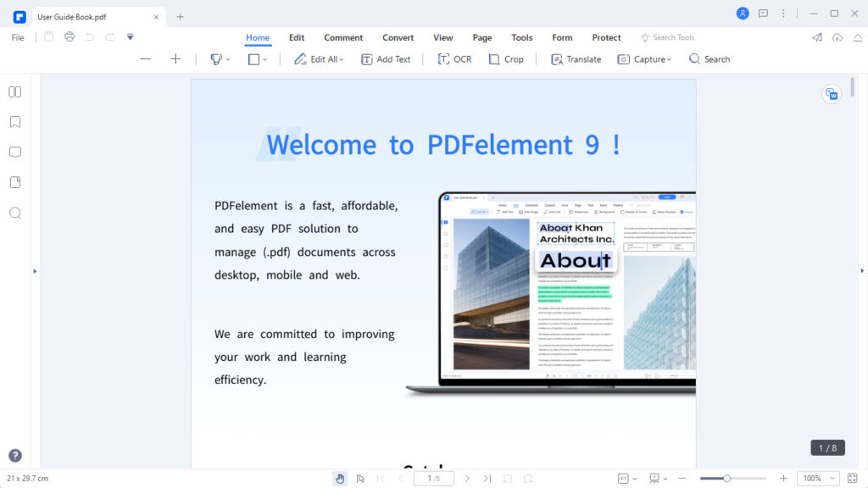Viewport: 868px width, 488px height.
Task: Toggle full screen mode icon
Action: click(853, 479)
